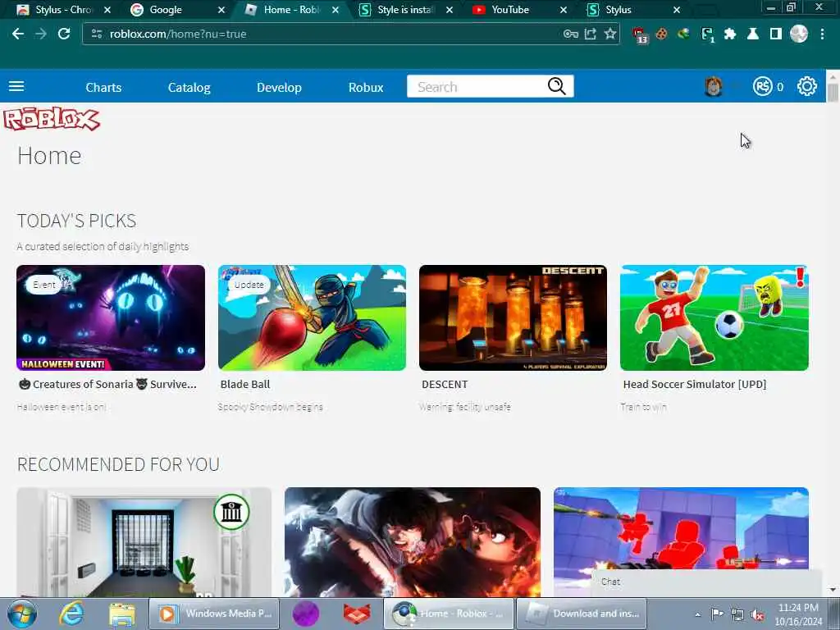This screenshot has width=840, height=630.
Task: Open the Stylus extension icon in toolbar
Action: [x=707, y=34]
